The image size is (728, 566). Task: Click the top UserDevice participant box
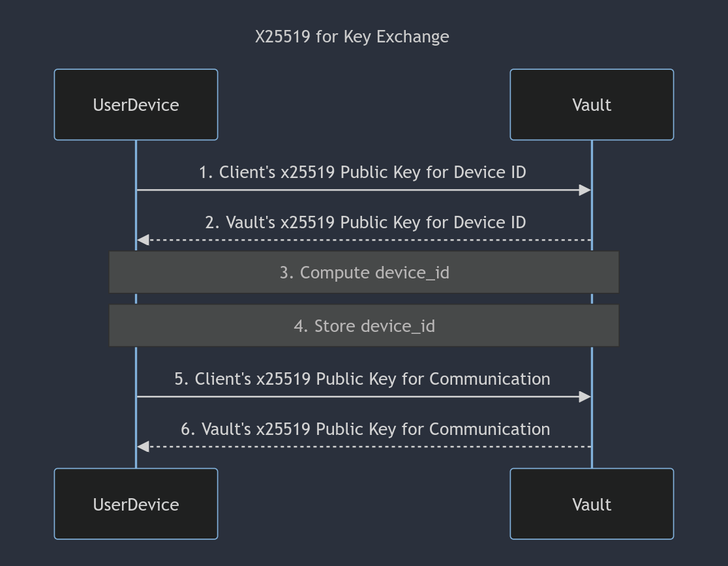coord(136,104)
